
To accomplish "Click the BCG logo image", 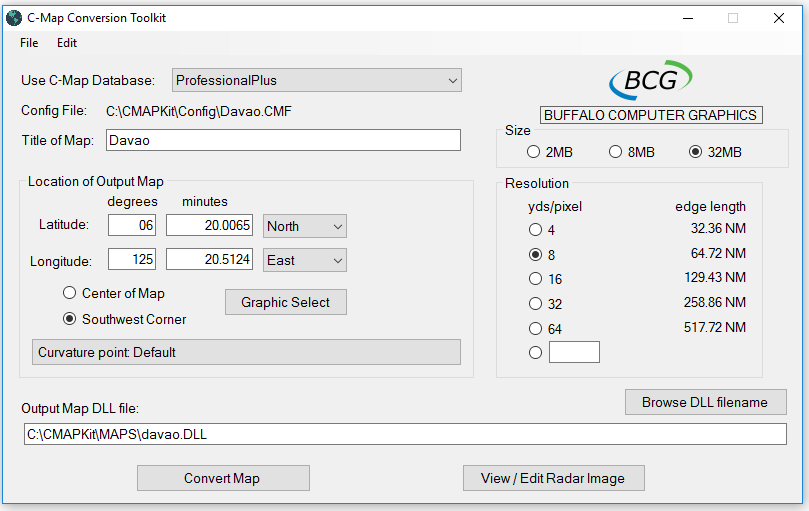I will [x=651, y=81].
